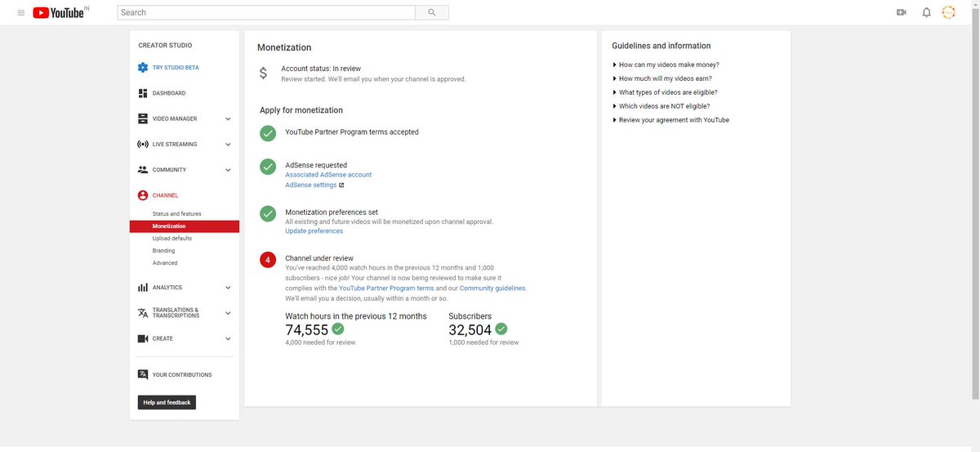The image size is (980, 452).
Task: Open the upload video camera icon
Action: (902, 12)
